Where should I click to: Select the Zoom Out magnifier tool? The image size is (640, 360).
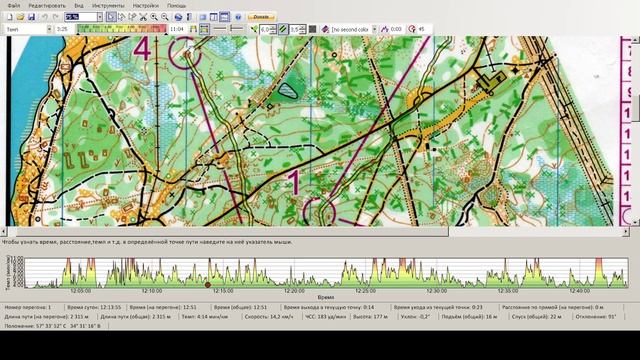(164, 17)
